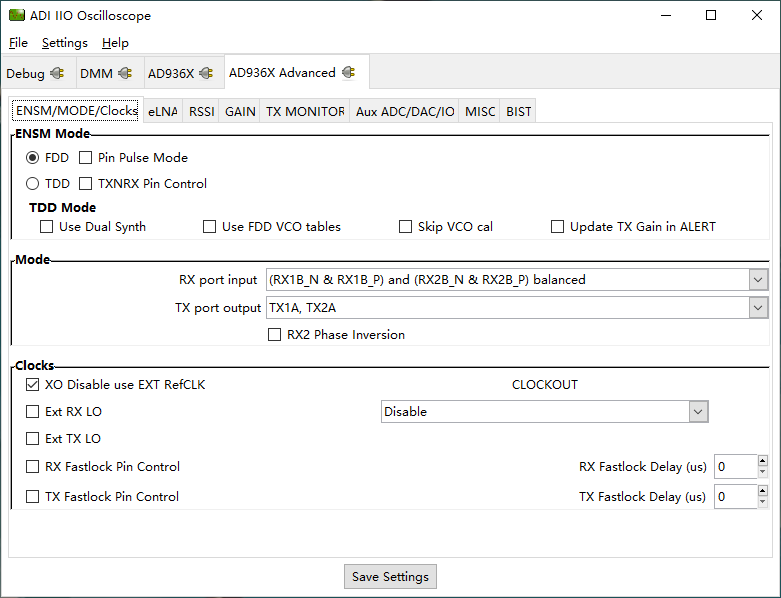Screen dimensions: 781x598
Task: Select the TDD radio button
Action: pyautogui.click(x=32, y=184)
